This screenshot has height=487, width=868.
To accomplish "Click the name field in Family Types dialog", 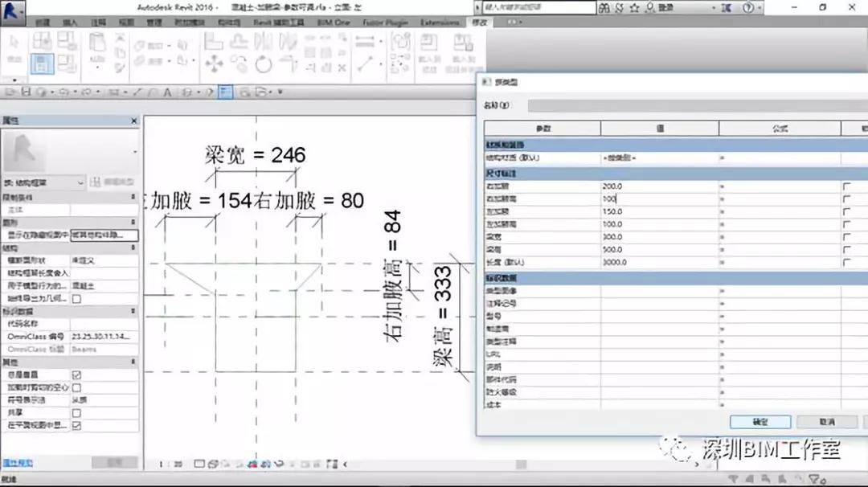I will [698, 105].
